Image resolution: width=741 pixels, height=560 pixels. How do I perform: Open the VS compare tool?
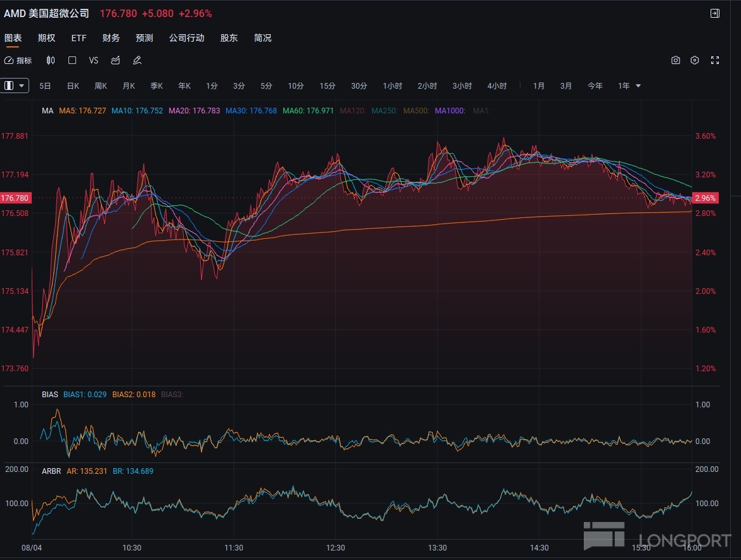click(94, 60)
